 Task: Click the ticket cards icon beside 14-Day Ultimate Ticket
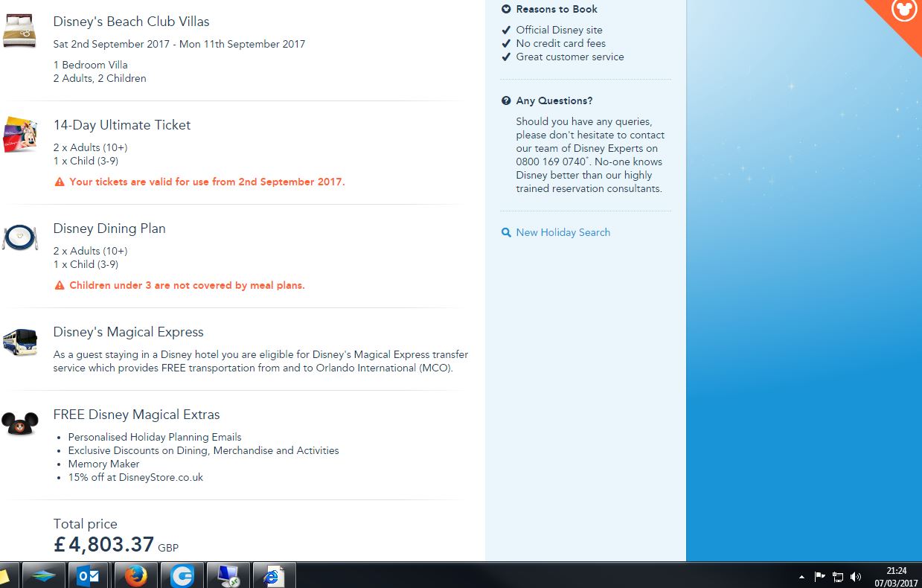tap(19, 134)
